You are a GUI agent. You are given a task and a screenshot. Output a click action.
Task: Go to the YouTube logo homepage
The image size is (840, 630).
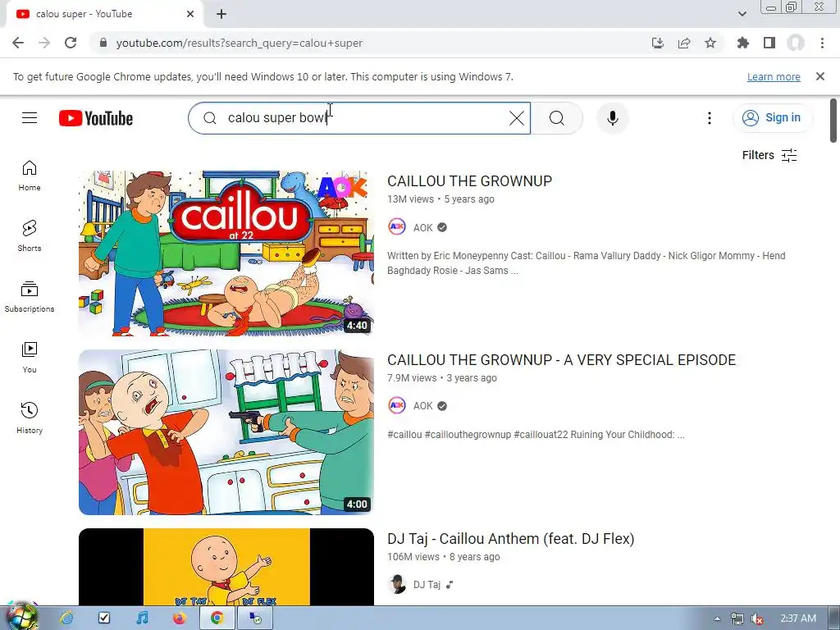tap(96, 118)
